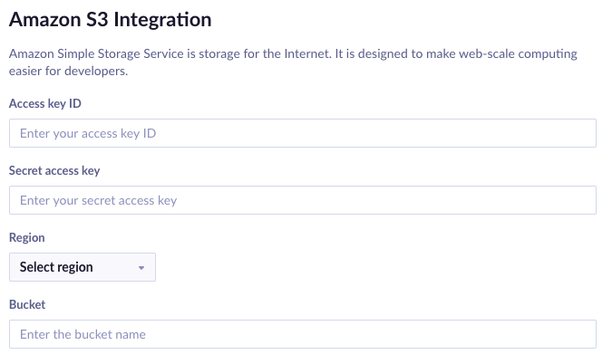Focus the Access key ID input field
The width and height of the screenshot is (612, 364).
(x=302, y=133)
